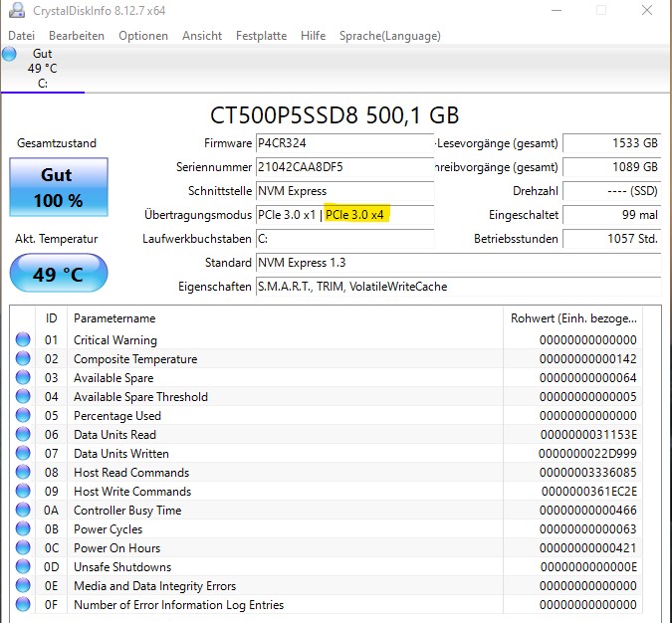Click raw value 000000361EC2E
Screen dimensions: 672x623
(588, 492)
